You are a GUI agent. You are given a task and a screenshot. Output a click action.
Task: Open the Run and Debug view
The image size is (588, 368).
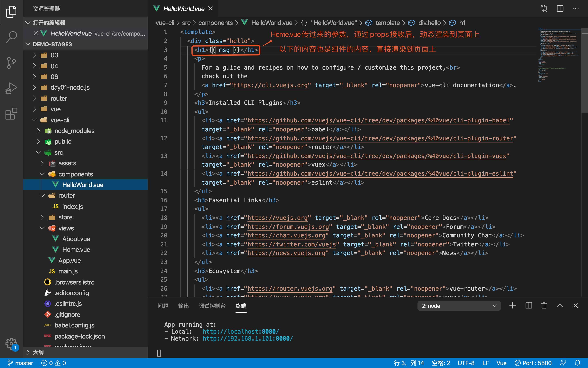[11, 88]
